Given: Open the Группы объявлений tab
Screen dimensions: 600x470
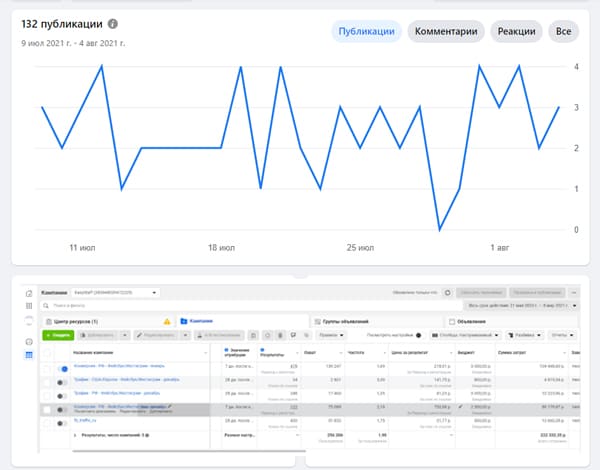Looking at the screenshot, I should (x=340, y=321).
